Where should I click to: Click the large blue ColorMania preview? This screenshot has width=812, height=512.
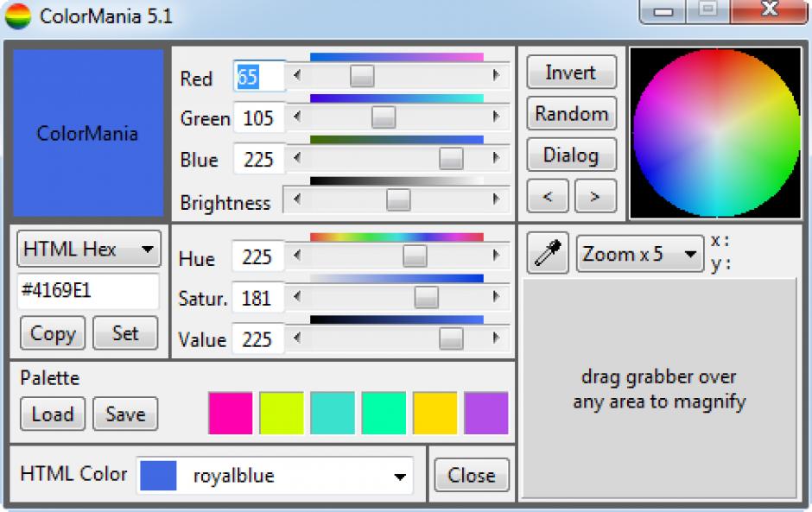[x=88, y=132]
